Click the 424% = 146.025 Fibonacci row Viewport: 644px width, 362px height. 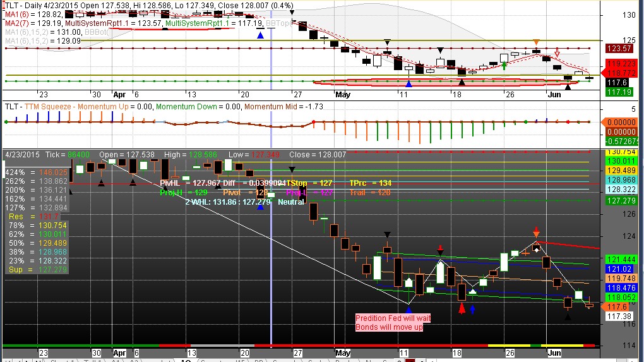[36, 172]
